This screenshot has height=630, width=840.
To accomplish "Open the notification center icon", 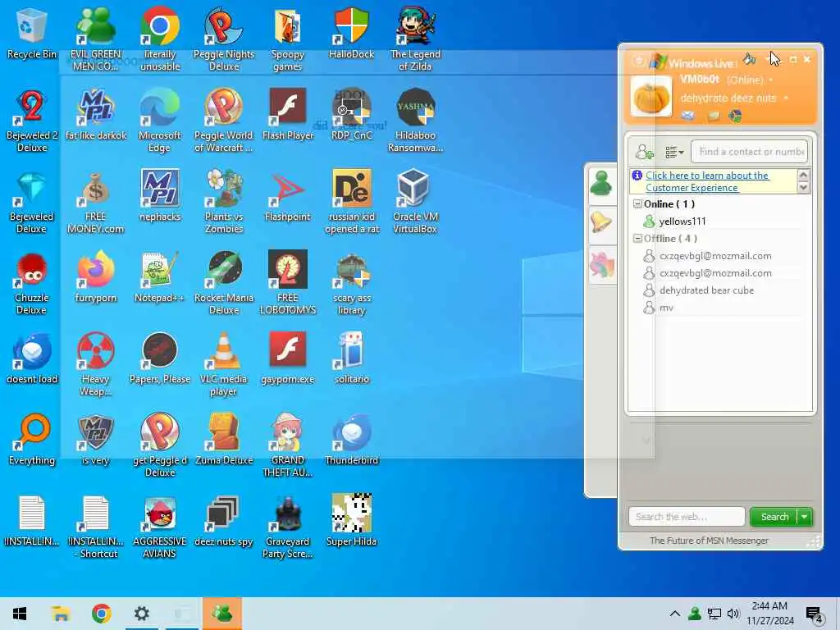I will tap(814, 615).
